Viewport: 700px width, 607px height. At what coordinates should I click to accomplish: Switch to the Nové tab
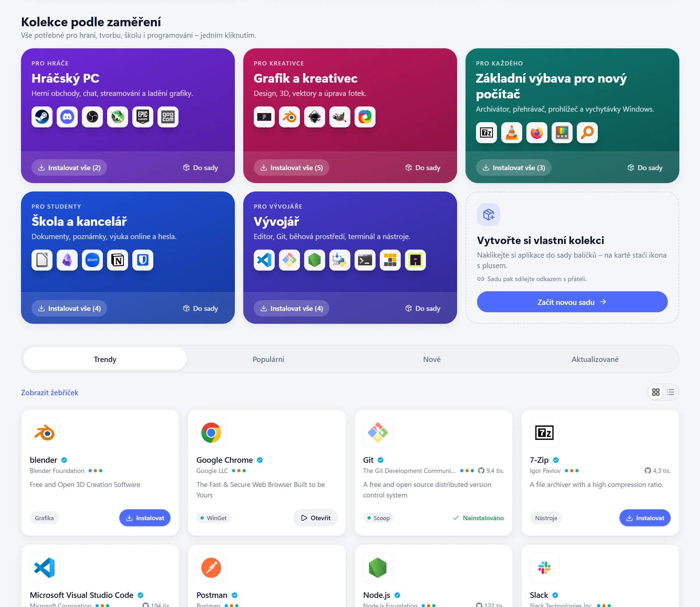(432, 359)
